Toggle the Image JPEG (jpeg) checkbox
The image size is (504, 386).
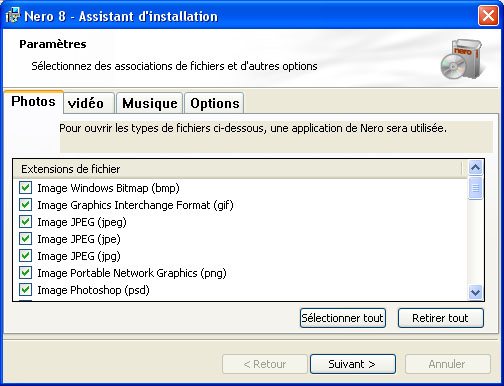point(25,222)
